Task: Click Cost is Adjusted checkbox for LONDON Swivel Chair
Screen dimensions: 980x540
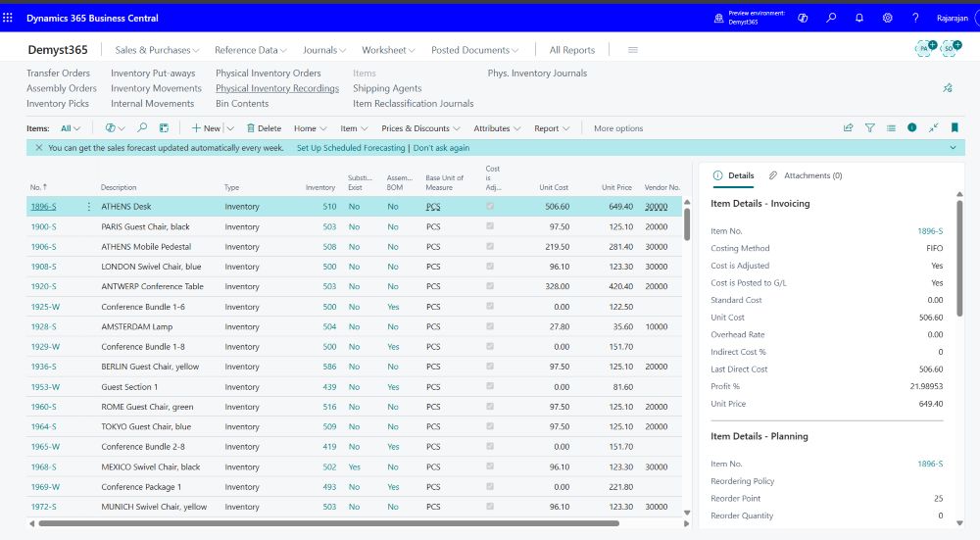Action: click(490, 266)
